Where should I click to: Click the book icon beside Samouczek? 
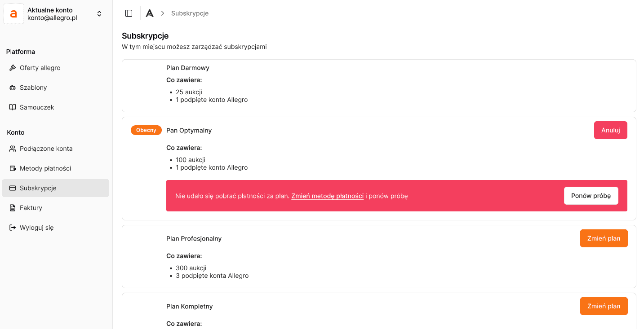(x=13, y=107)
